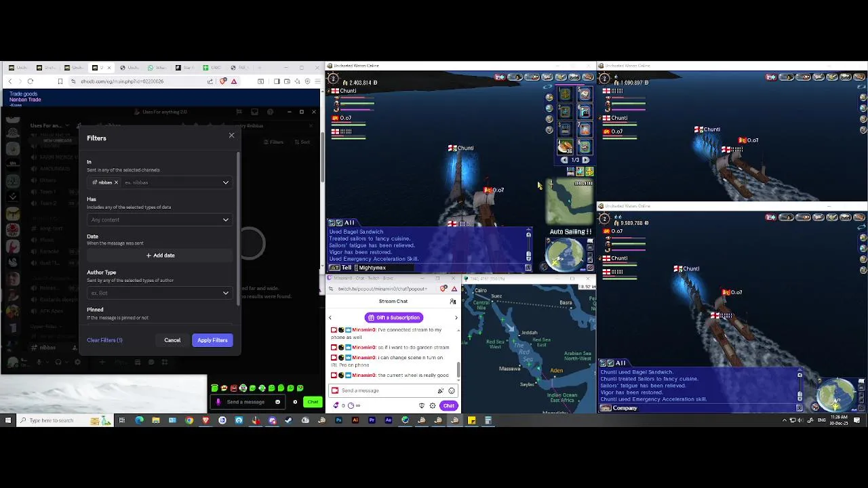
Task: Go back in the Brave browser
Action: click(x=10, y=81)
